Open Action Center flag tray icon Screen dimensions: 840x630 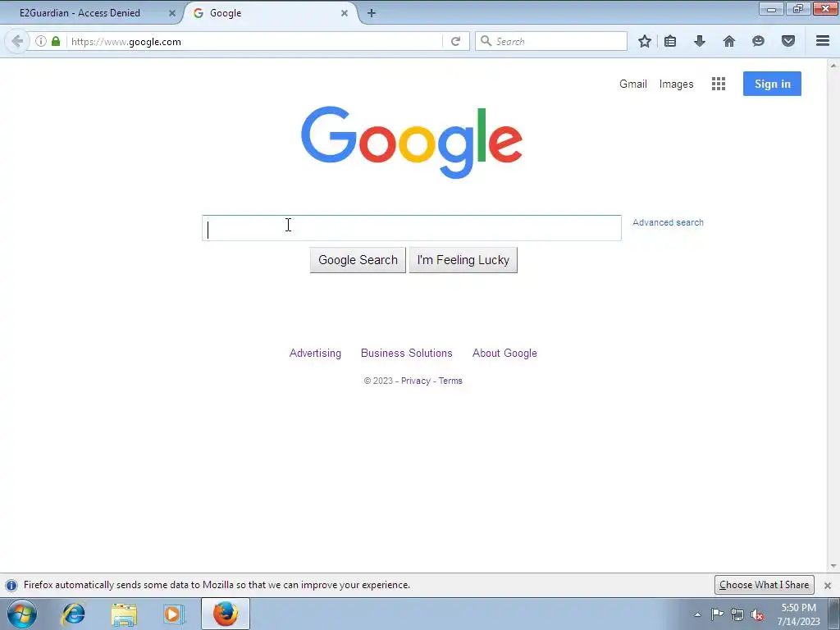click(x=717, y=614)
